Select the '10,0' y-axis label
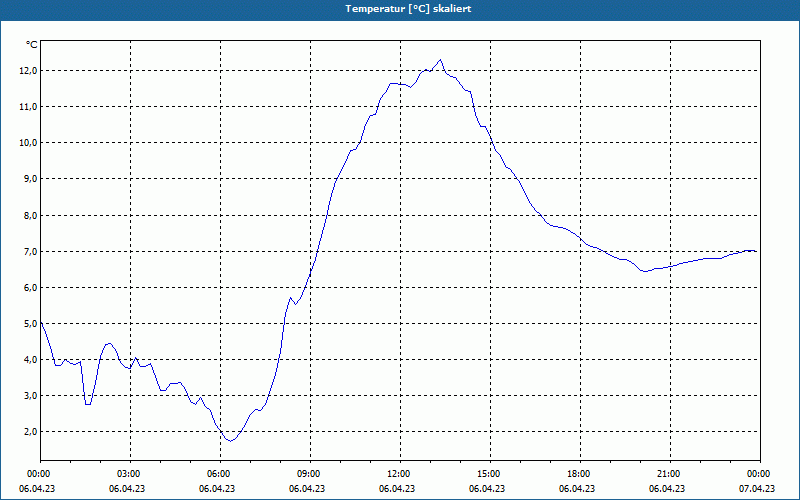This screenshot has height=500, width=800. (29, 142)
